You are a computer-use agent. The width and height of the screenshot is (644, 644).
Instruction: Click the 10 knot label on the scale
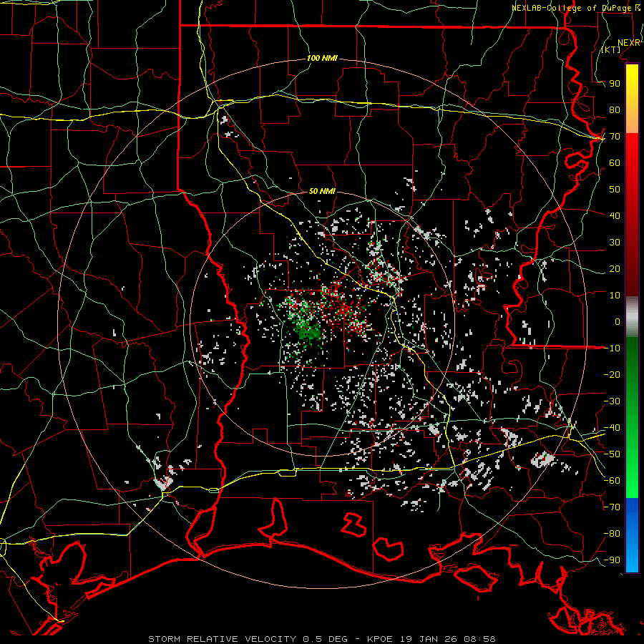tap(615, 296)
